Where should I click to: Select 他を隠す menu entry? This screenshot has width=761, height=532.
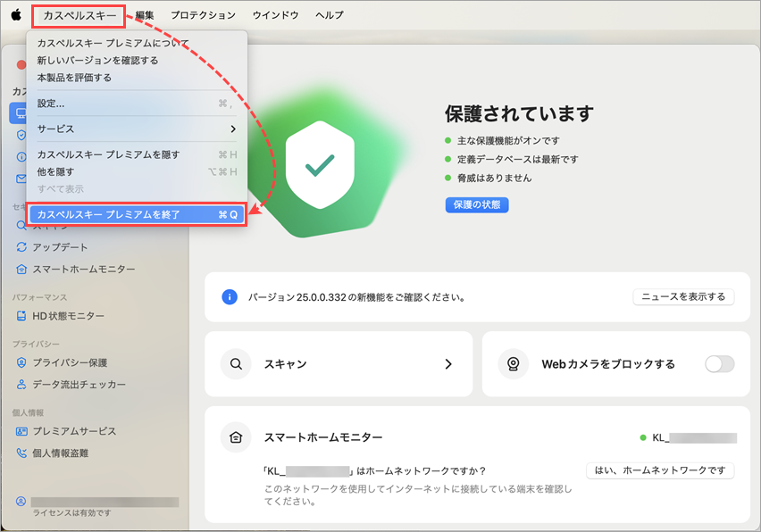coord(138,171)
